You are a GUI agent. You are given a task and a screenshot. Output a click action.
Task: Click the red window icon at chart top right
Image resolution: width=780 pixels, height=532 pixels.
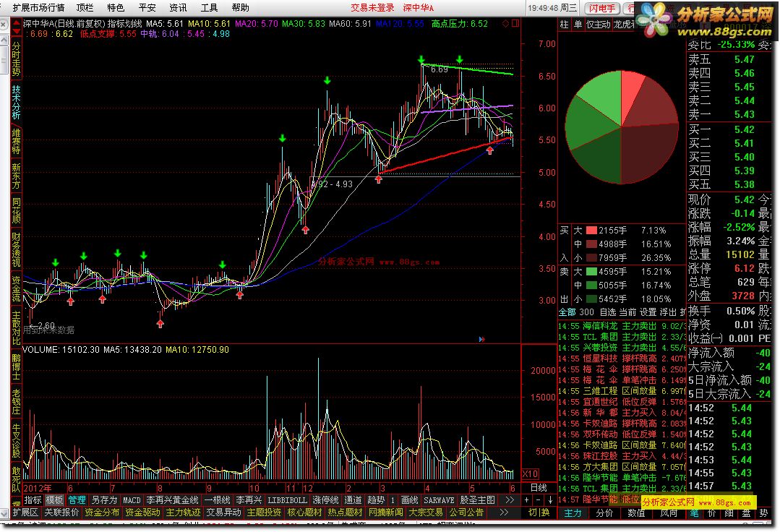click(x=515, y=23)
